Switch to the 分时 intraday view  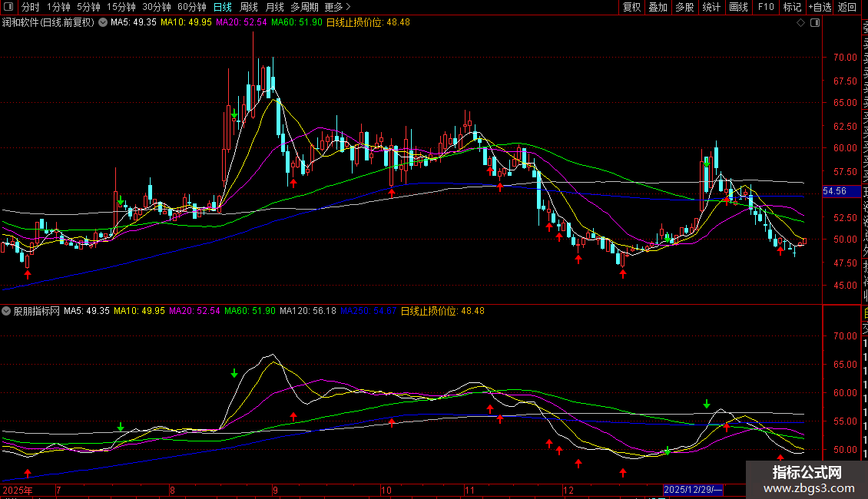click(x=30, y=7)
